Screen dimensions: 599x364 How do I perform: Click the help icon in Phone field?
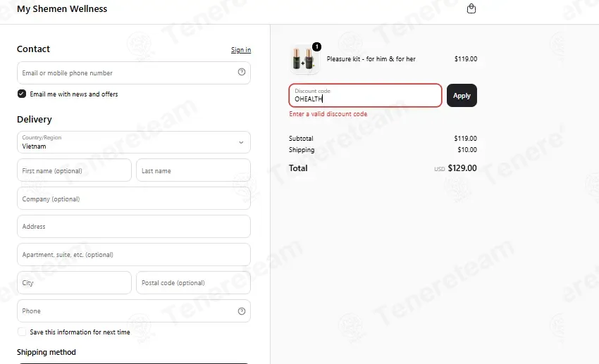coord(242,311)
